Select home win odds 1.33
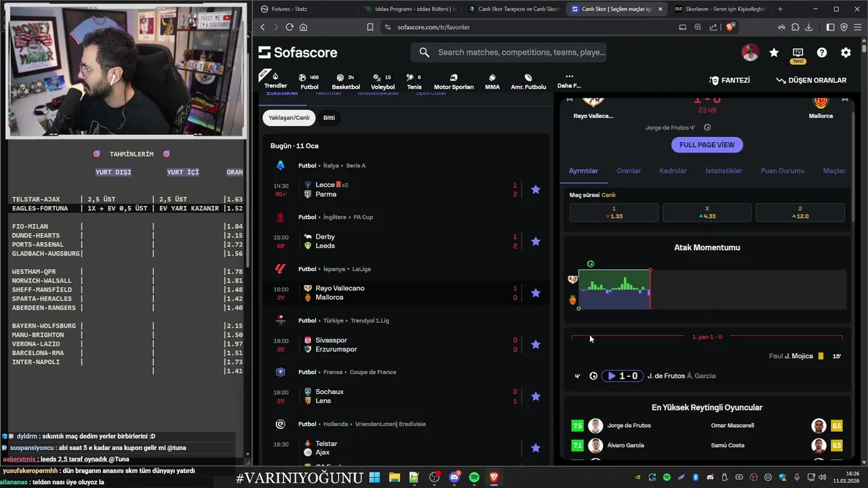This screenshot has height=488, width=868. tap(614, 212)
